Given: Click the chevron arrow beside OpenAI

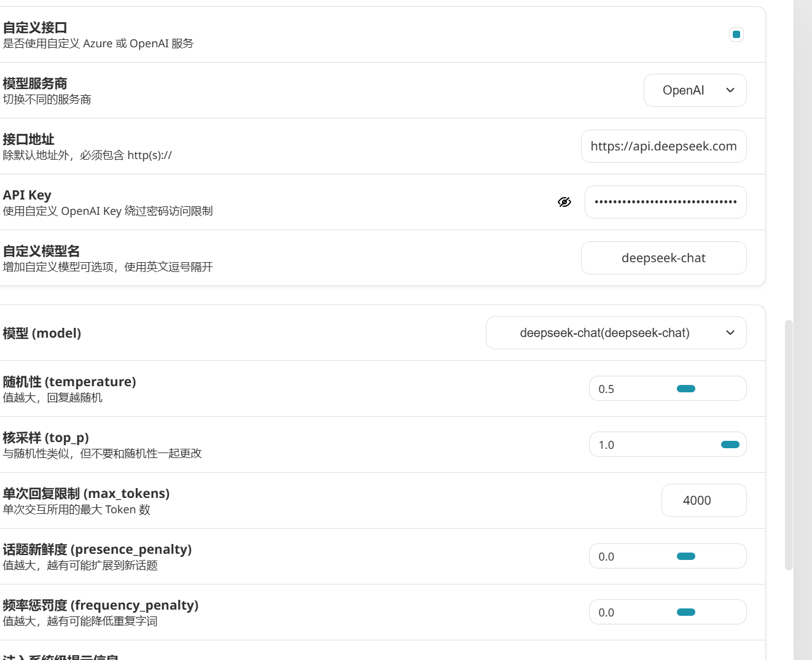Looking at the screenshot, I should pyautogui.click(x=730, y=90).
